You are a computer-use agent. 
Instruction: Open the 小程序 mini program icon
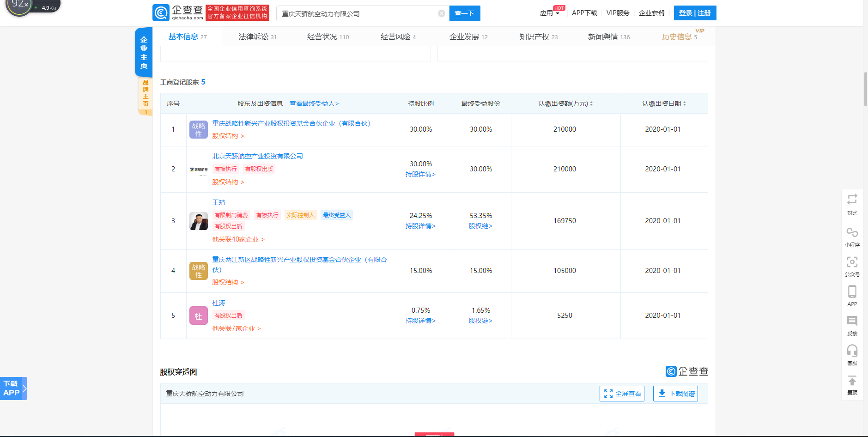click(x=852, y=232)
